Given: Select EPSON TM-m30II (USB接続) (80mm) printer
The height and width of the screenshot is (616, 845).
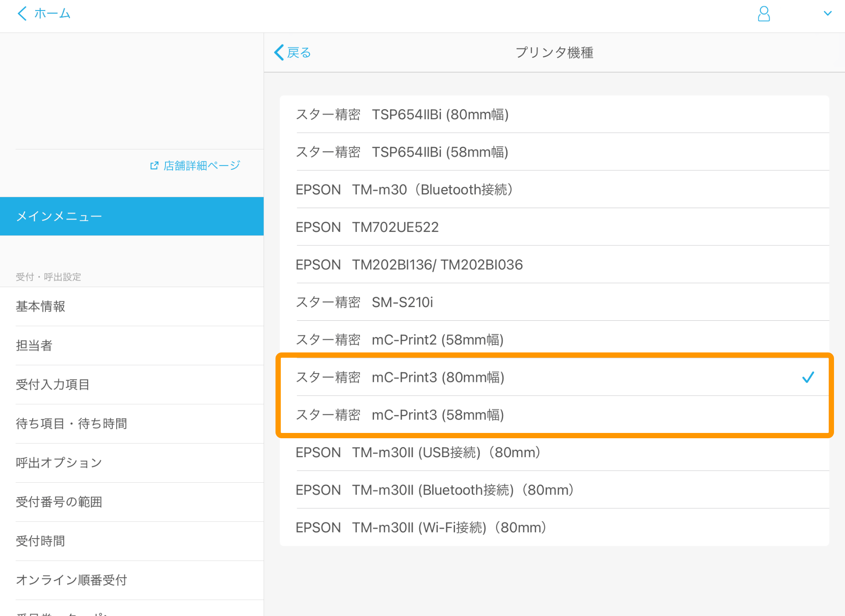Looking at the screenshot, I should pos(554,452).
